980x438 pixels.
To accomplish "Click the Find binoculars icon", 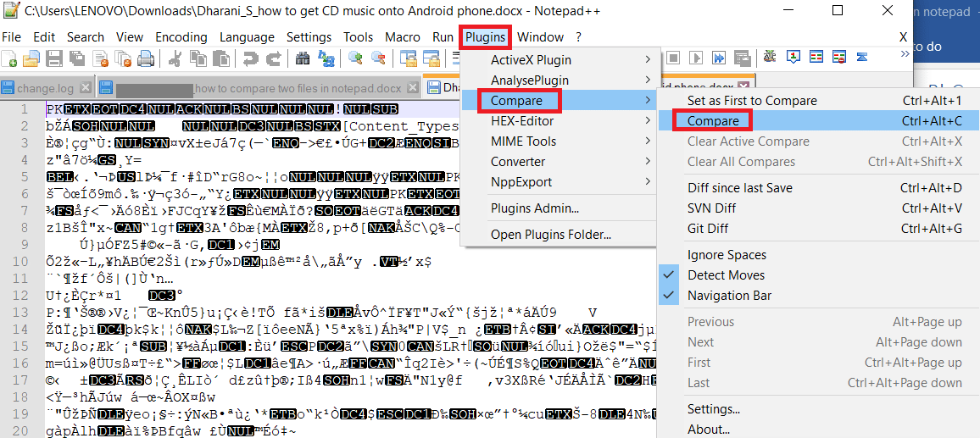I will tap(303, 58).
